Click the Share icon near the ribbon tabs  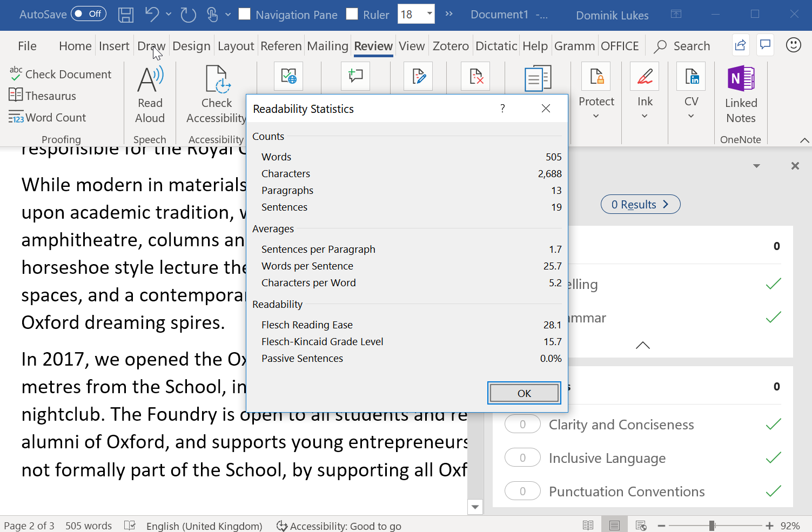(741, 45)
